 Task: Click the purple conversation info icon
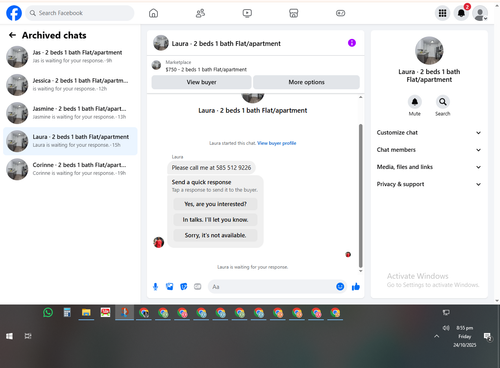[352, 43]
